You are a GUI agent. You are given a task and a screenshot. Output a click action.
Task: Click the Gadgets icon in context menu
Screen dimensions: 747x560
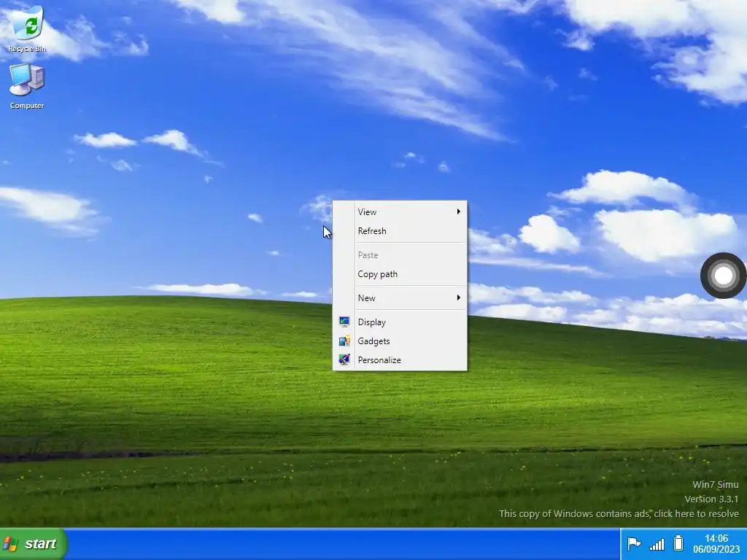[x=344, y=341]
